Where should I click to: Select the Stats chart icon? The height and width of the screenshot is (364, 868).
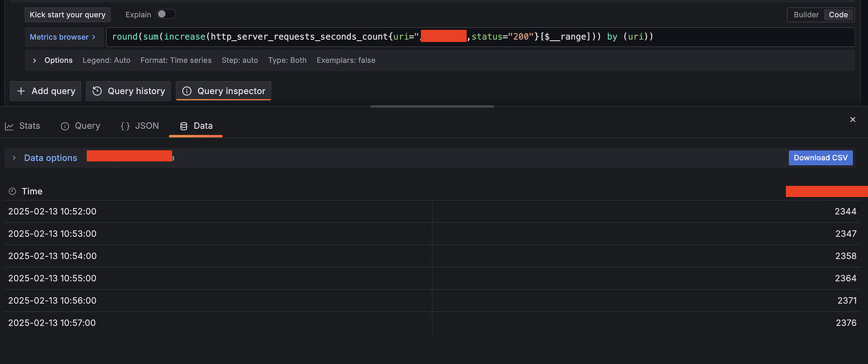tap(9, 125)
